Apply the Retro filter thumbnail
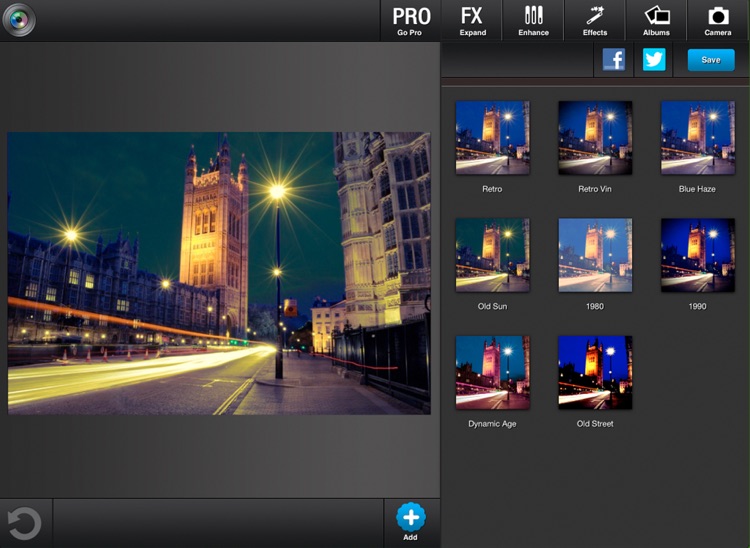The width and height of the screenshot is (750, 548). [x=492, y=138]
